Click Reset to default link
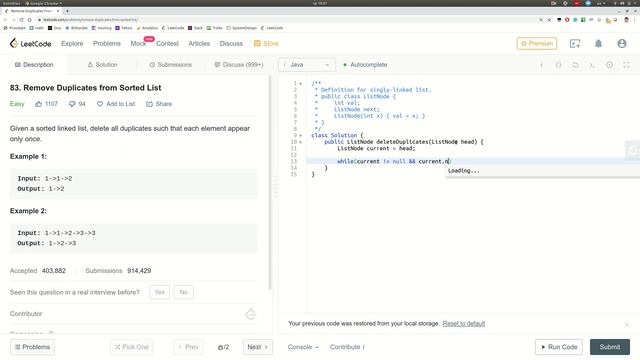The height and width of the screenshot is (360, 640). pos(464,324)
